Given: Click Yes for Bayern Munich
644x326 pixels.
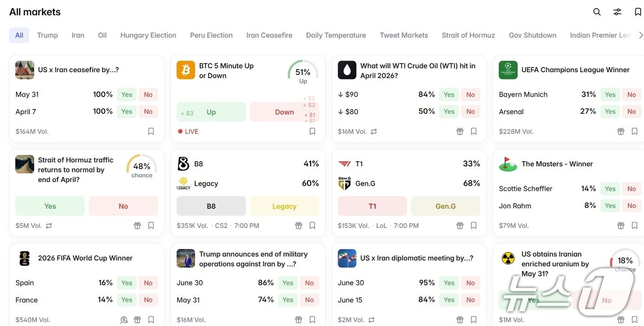Looking at the screenshot, I should pos(610,95).
